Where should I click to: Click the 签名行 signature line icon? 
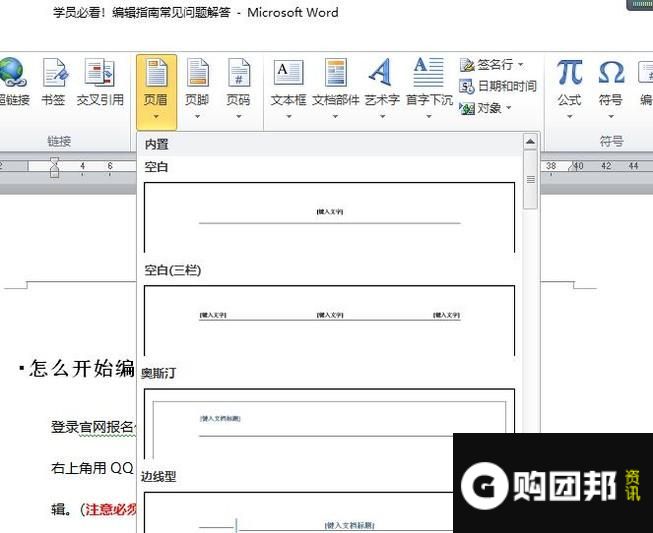point(466,65)
